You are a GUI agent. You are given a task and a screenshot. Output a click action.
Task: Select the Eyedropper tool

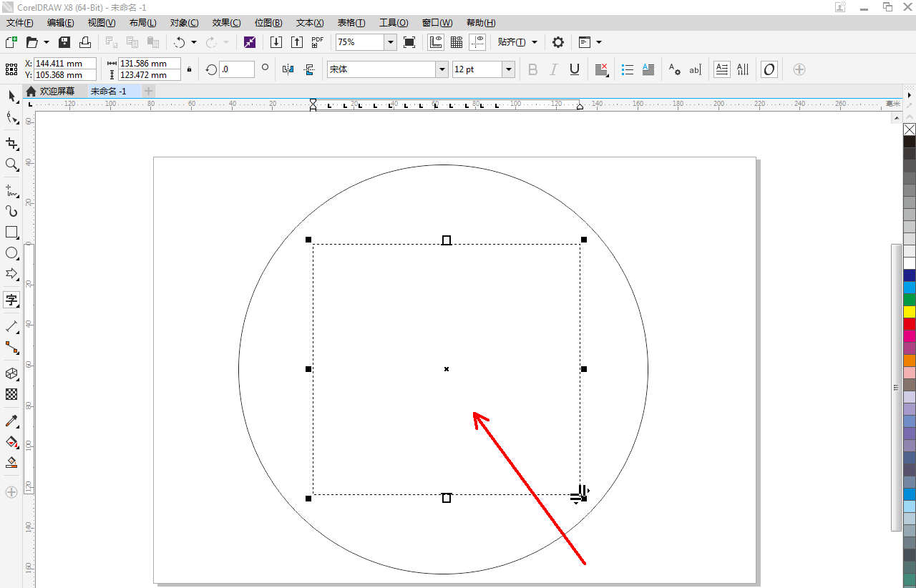11,421
